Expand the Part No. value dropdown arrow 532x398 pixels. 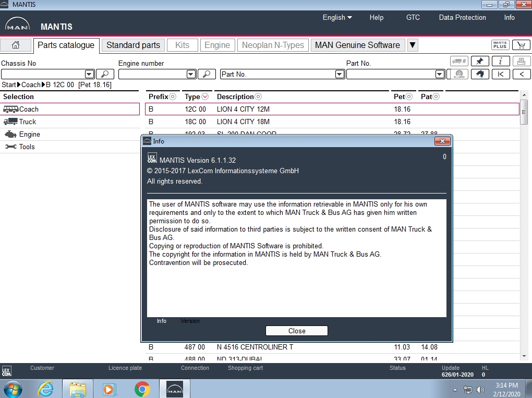[x=440, y=74]
